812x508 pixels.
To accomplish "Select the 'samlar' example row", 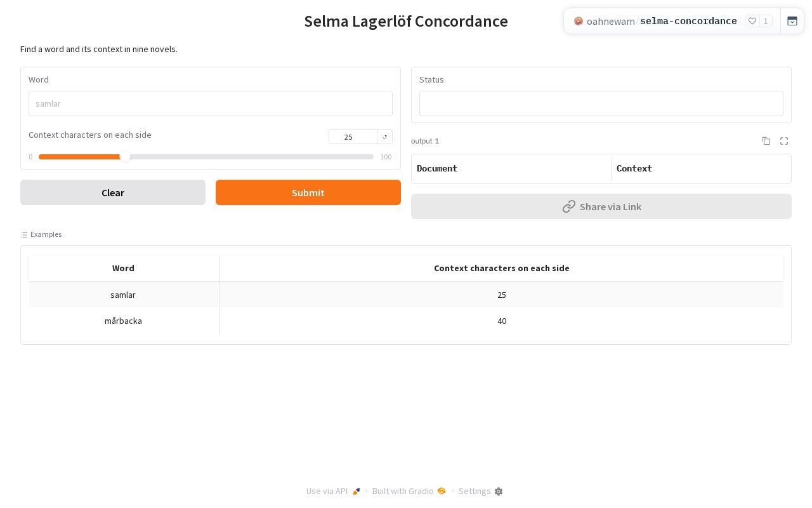I will pyautogui.click(x=406, y=295).
